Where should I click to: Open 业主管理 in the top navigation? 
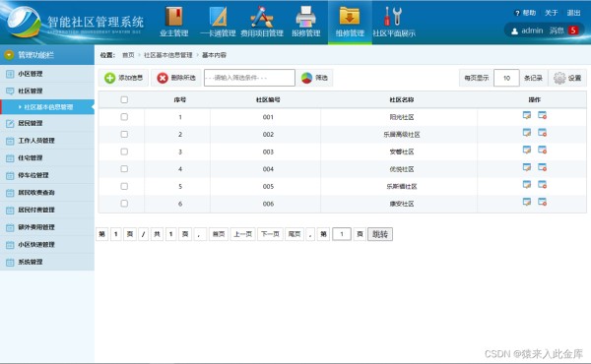174,22
